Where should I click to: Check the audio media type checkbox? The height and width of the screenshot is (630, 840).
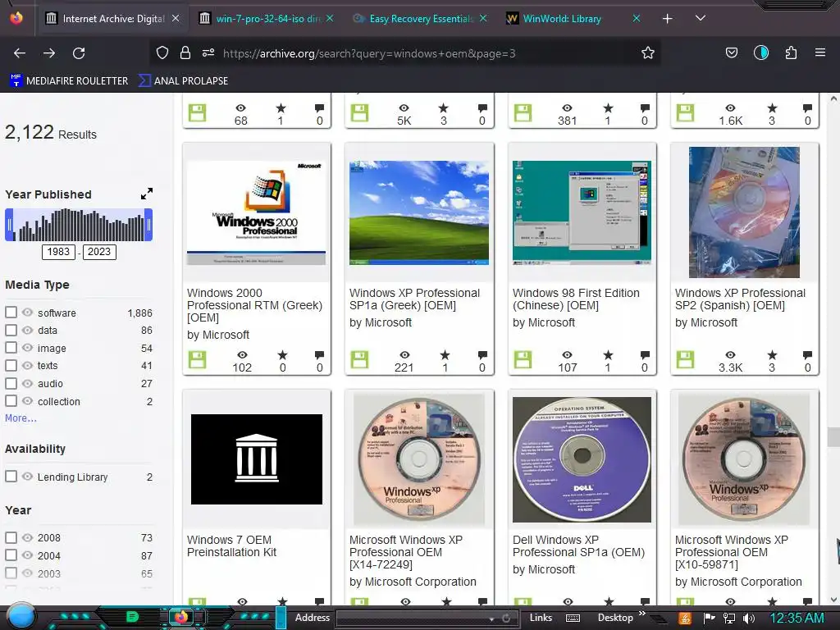pyautogui.click(x=11, y=383)
